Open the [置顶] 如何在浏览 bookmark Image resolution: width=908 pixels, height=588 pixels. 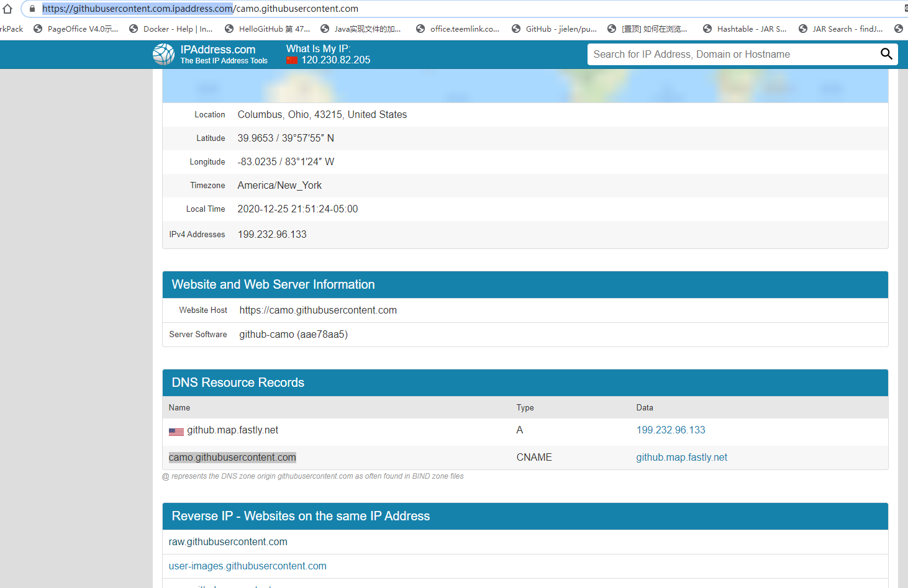(x=647, y=29)
